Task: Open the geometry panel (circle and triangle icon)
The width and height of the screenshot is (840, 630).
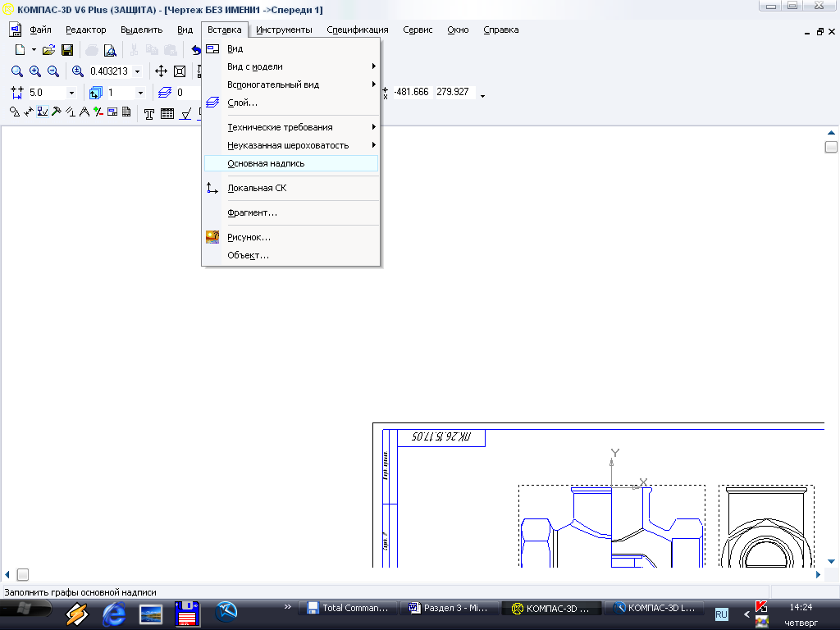Action: pos(15,112)
